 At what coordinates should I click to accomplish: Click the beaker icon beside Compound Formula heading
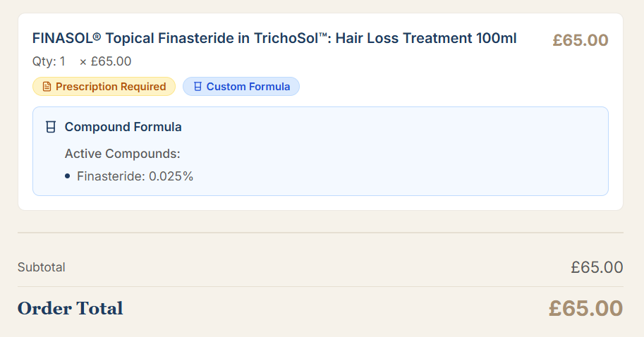point(51,127)
